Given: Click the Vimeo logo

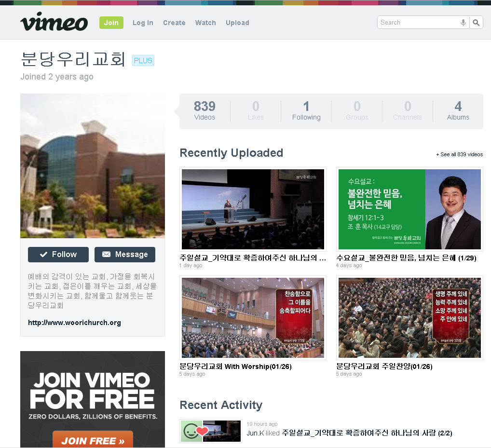Looking at the screenshot, I should (54, 22).
